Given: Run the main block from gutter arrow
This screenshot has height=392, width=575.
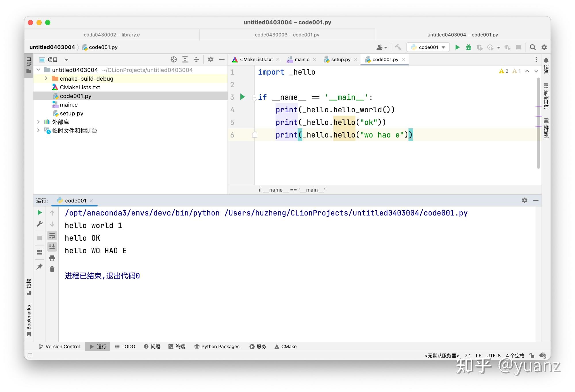Looking at the screenshot, I should point(242,97).
